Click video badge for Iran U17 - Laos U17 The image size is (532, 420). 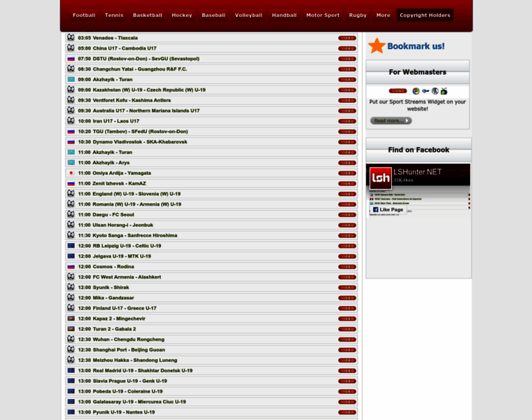[347, 121]
